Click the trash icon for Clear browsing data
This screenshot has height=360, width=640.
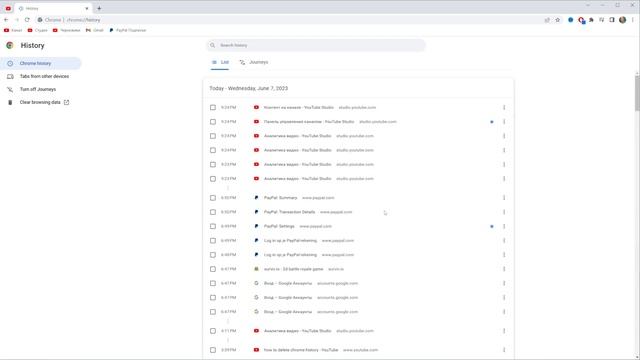pyautogui.click(x=10, y=102)
